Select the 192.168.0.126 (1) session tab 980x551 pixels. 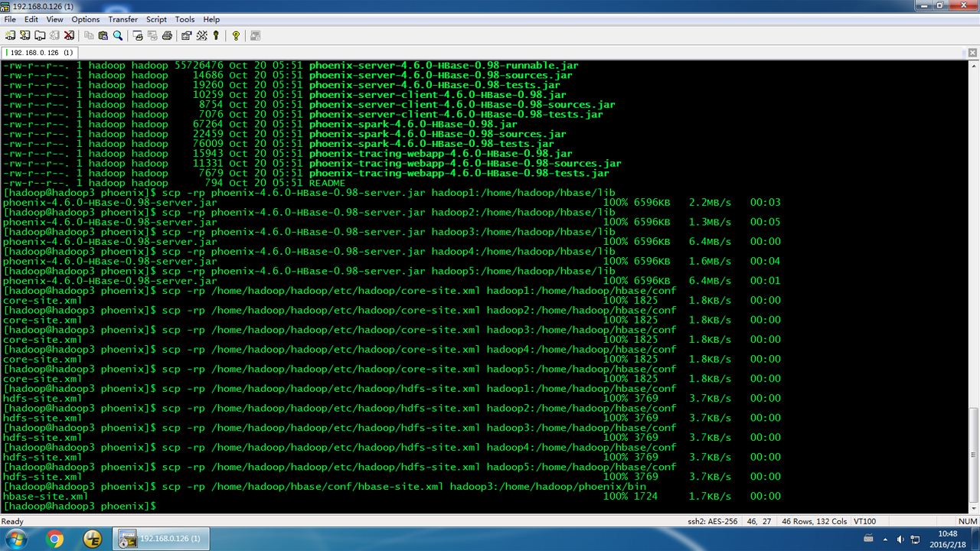pos(38,53)
